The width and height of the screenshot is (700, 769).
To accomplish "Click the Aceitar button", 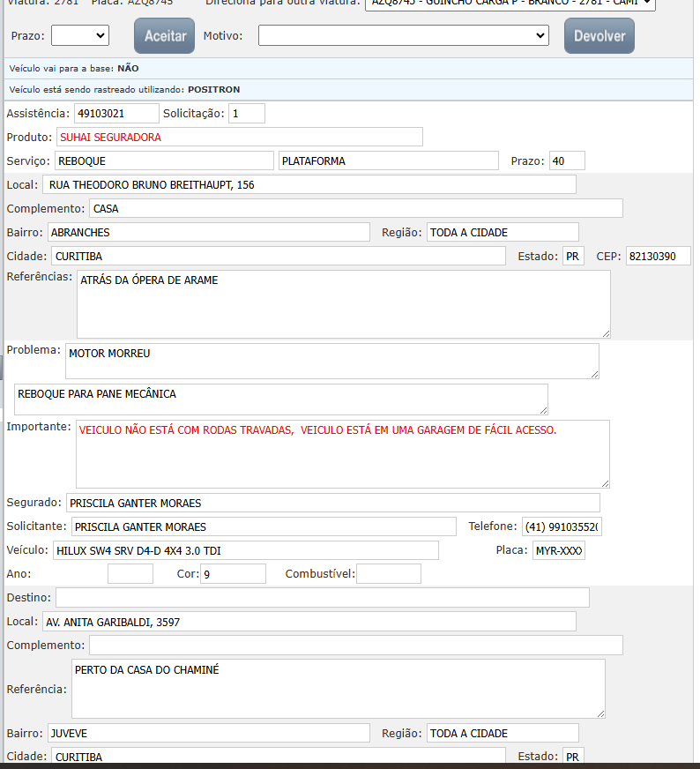I will click(164, 36).
